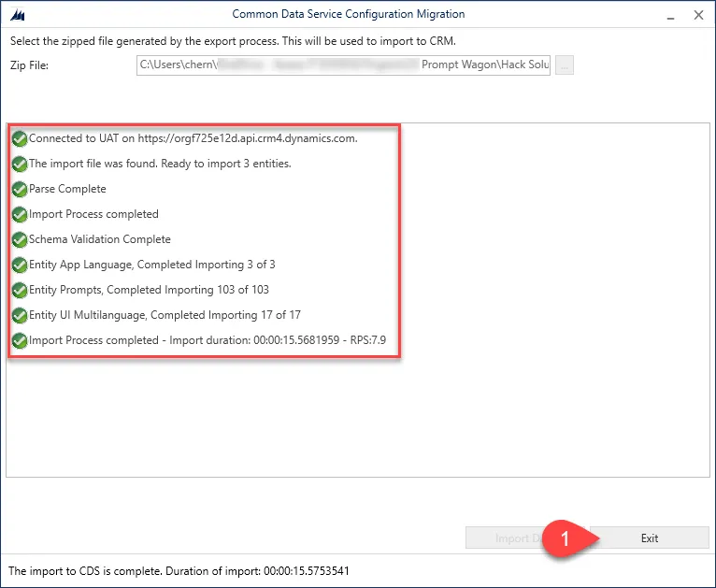The height and width of the screenshot is (588, 716).
Task: Select the 'Connected to UAT on https://orgf725e12d...' line
Action: 193,138
